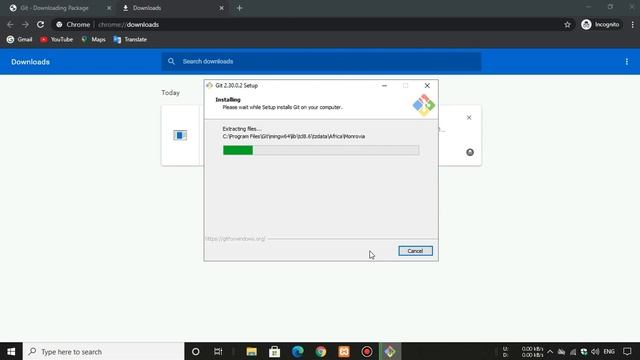Select the Downloads tab in Chrome

click(x=172, y=8)
